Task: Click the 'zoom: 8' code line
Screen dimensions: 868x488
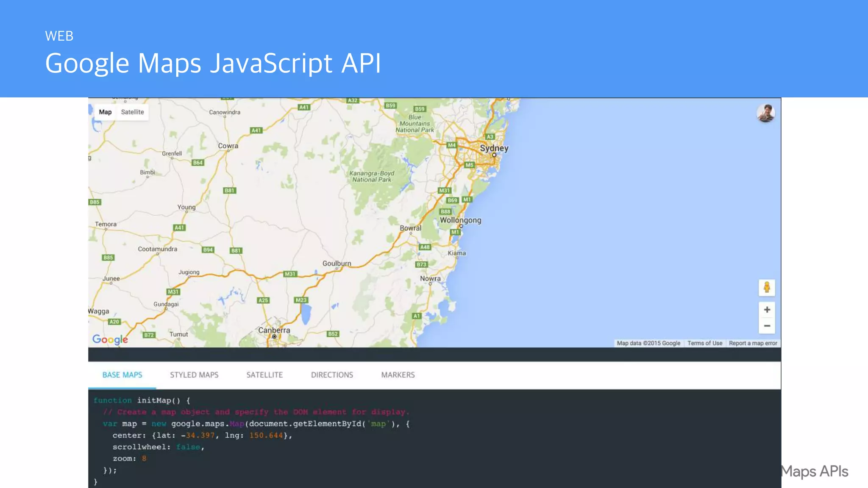Action: tap(129, 458)
